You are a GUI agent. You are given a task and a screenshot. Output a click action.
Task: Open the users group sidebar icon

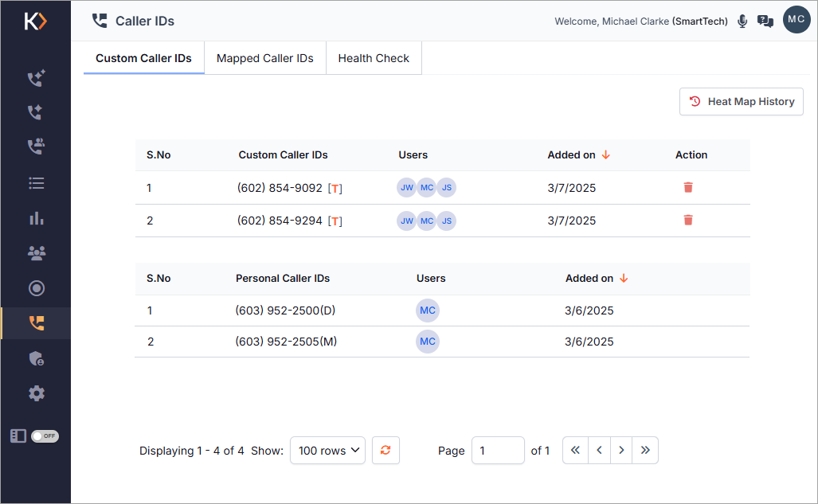(37, 253)
